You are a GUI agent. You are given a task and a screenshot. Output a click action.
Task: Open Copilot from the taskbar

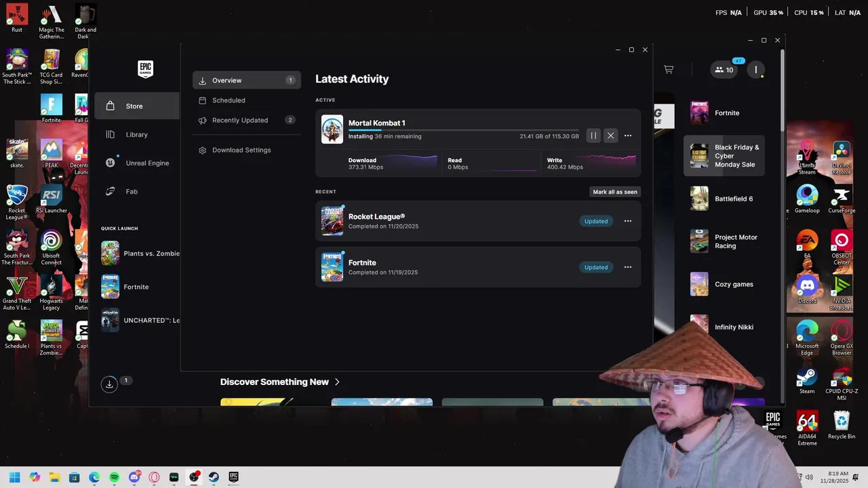[x=35, y=477]
